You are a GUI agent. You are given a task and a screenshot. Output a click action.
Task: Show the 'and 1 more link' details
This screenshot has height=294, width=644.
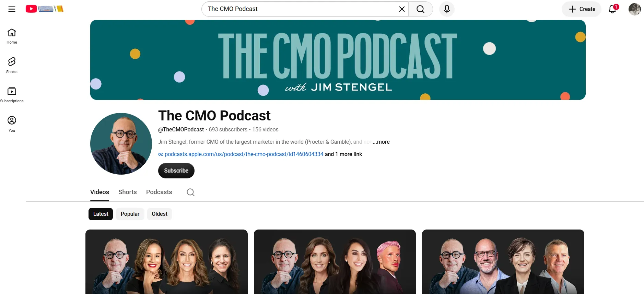tap(343, 154)
